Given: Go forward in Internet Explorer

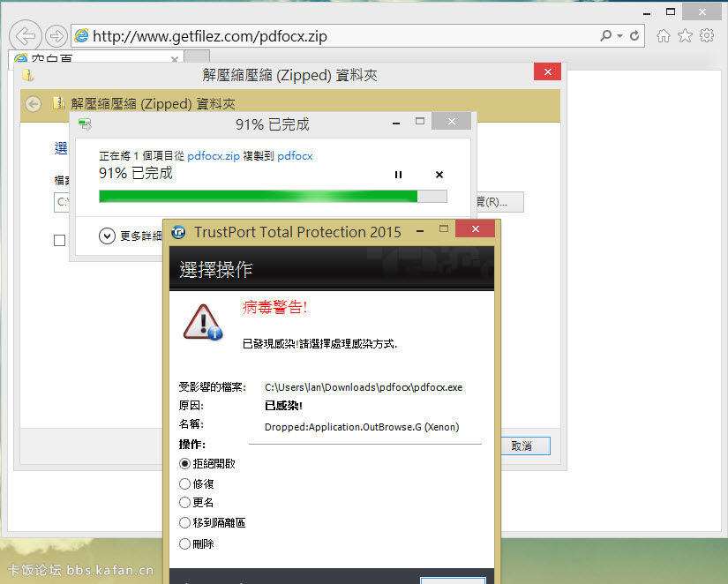Looking at the screenshot, I should [x=56, y=36].
